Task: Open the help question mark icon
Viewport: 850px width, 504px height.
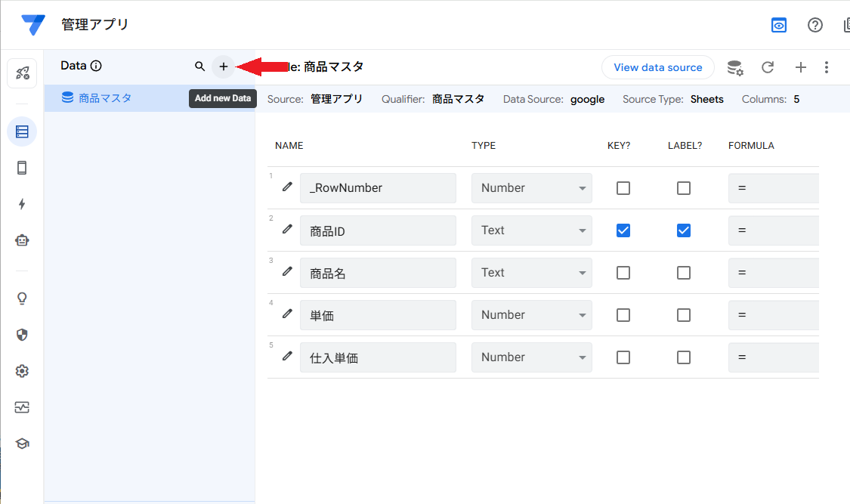Action: (815, 25)
